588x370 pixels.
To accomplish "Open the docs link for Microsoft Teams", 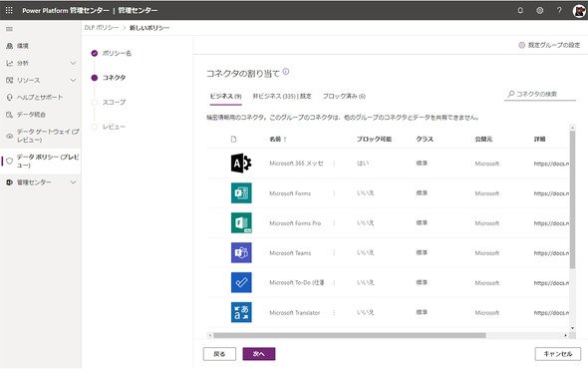I will [551, 253].
